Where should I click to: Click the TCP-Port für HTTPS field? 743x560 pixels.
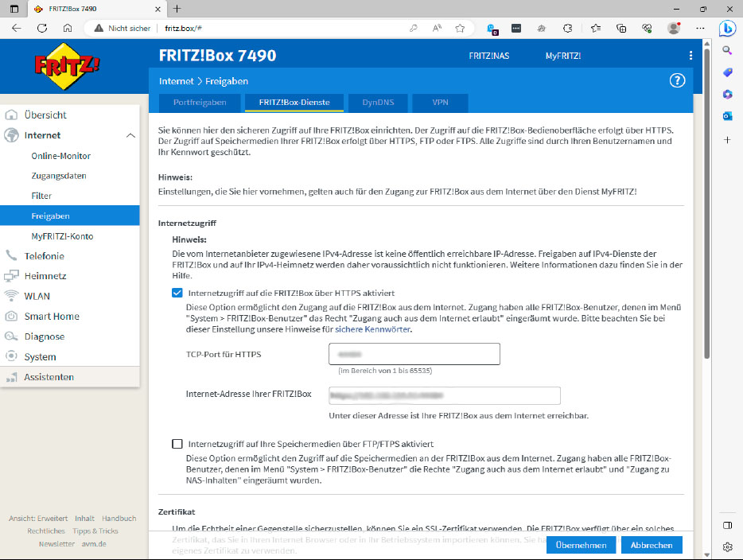414,354
